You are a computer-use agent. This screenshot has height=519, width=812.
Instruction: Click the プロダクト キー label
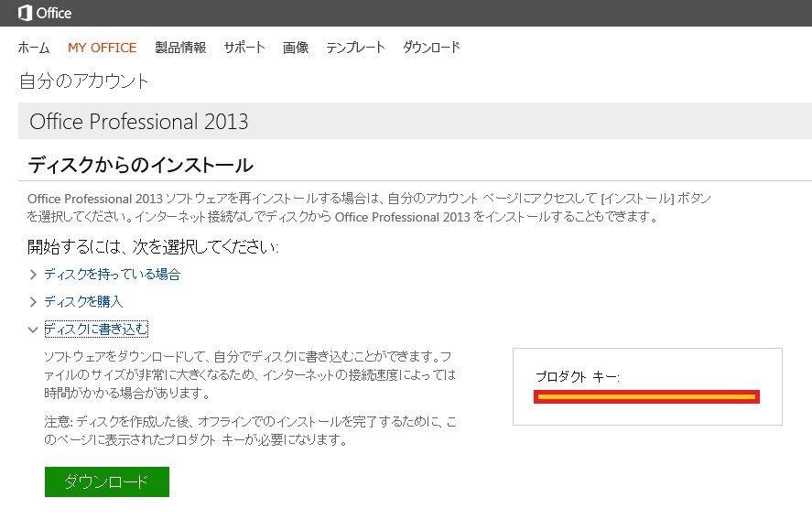click(578, 376)
